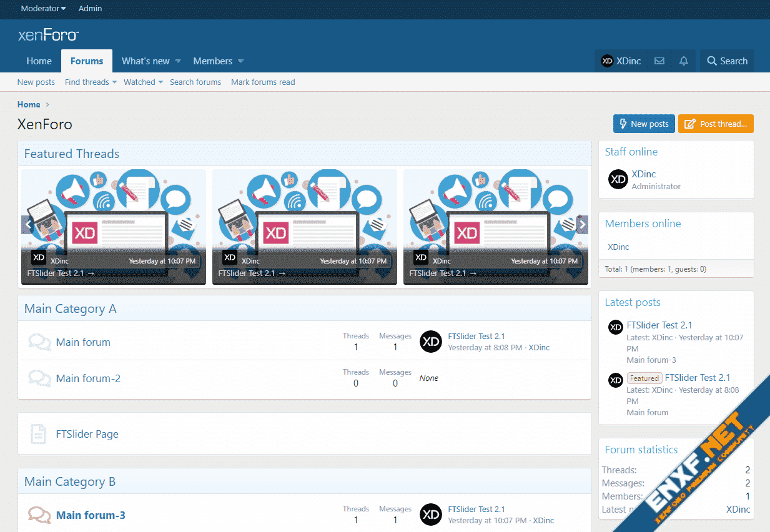The width and height of the screenshot is (770, 532).
Task: Open last featured thread slide thumbnail
Action: [x=496, y=227]
